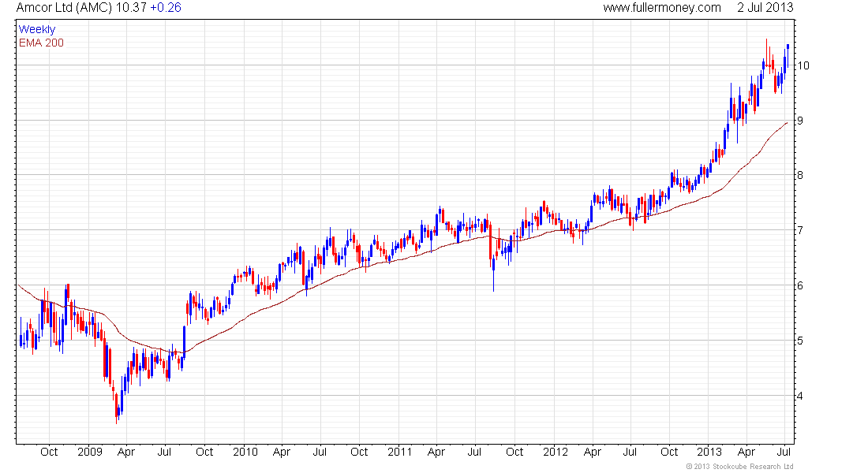
Task: Click the 'Jul' label after 2013
Action: [x=784, y=452]
